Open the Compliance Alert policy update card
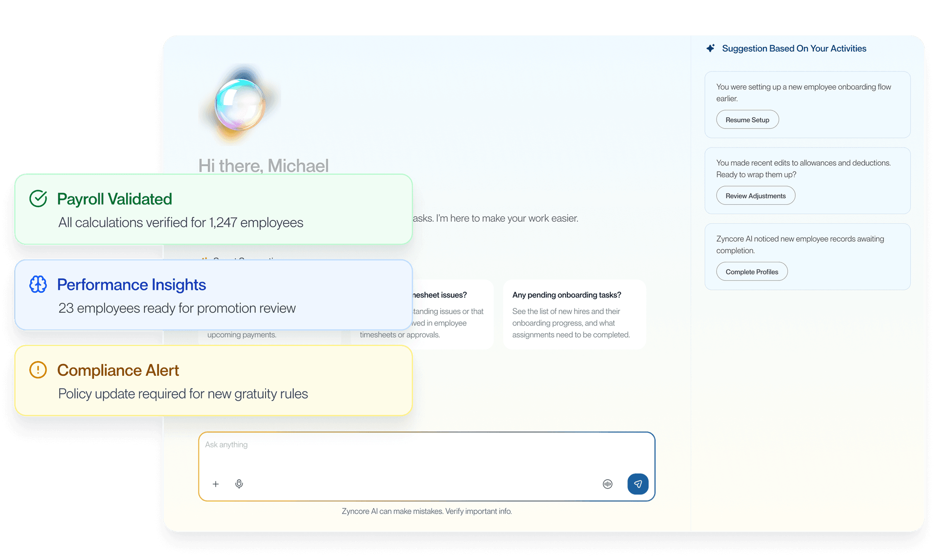Image resolution: width=939 pixels, height=560 pixels. [x=214, y=381]
